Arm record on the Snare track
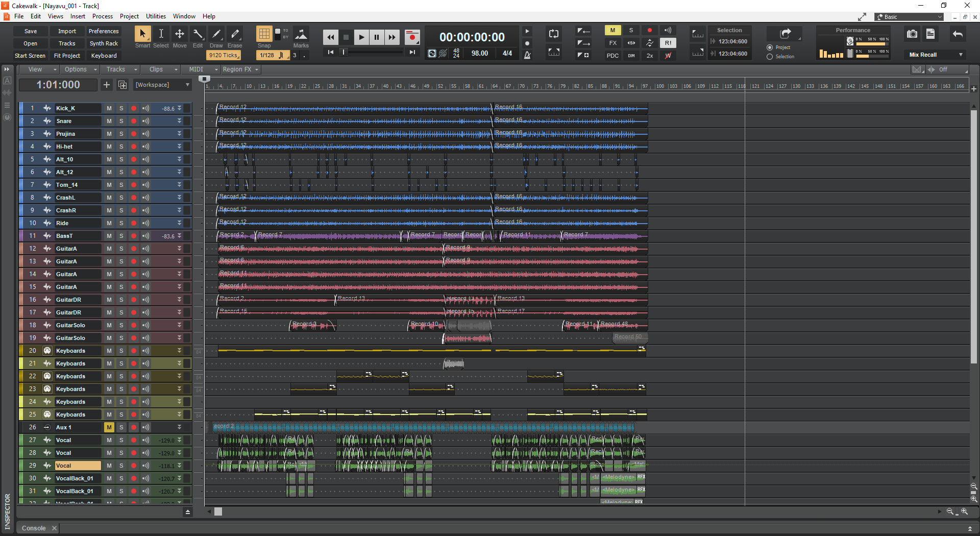The image size is (980, 536). (x=134, y=121)
